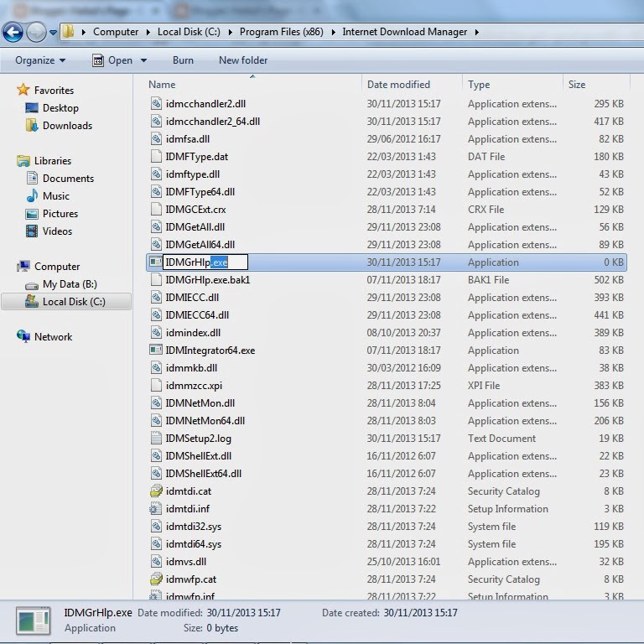Viewport: 644px width, 644px height.
Task: Click the IDMGrHlp.exe rename text field
Action: click(205, 262)
